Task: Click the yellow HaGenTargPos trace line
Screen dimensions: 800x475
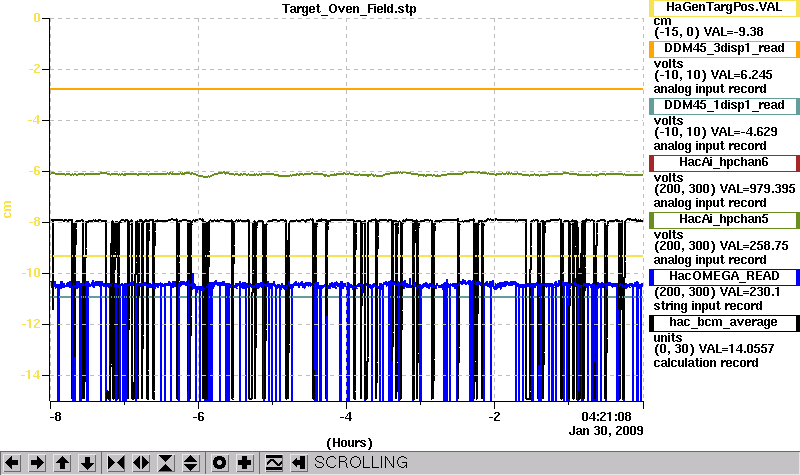Action: (x=347, y=256)
